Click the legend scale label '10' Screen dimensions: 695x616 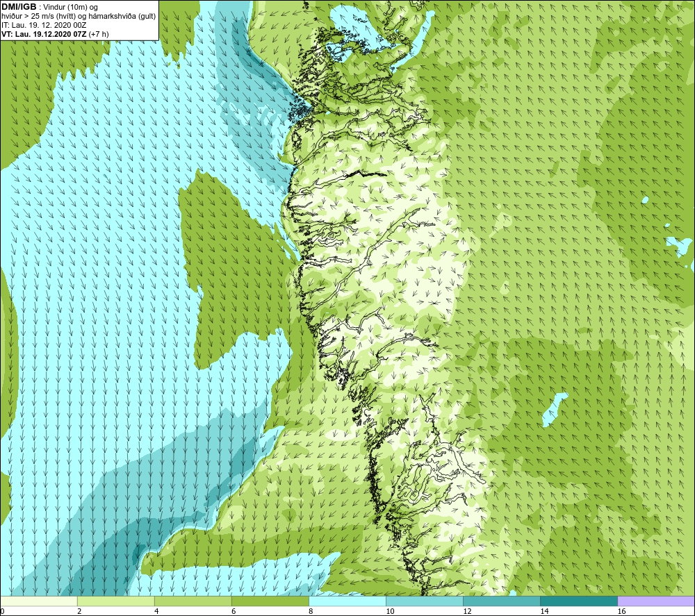tap(390, 611)
